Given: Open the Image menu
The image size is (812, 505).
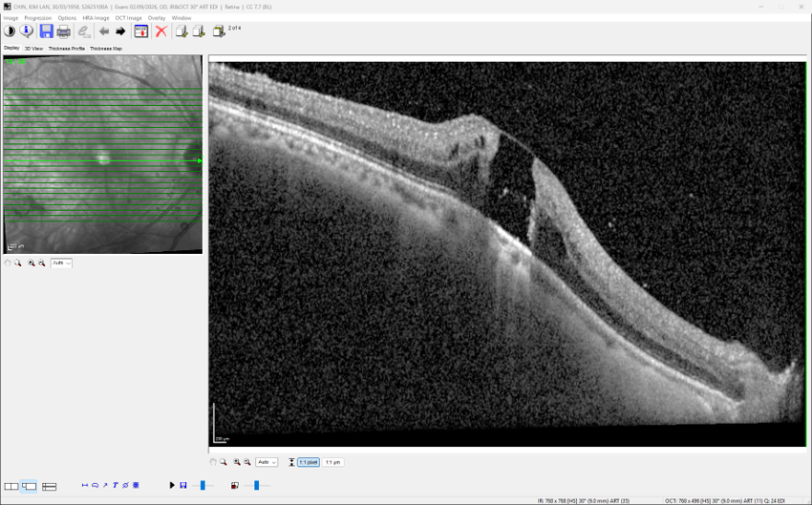Looking at the screenshot, I should 11,18.
